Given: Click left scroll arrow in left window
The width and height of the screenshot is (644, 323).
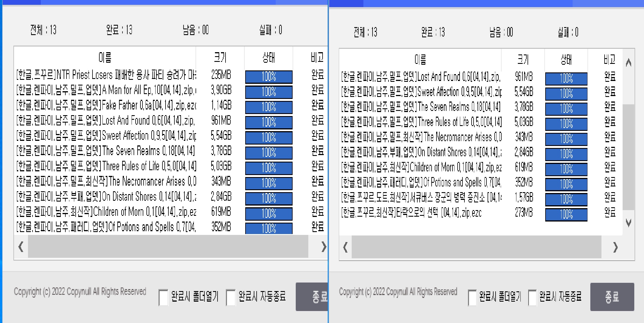Looking at the screenshot, I should (x=21, y=247).
